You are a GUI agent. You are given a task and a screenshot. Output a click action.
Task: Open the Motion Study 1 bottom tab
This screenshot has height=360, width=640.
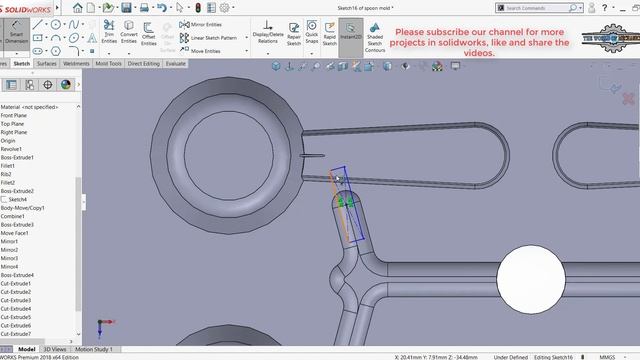[x=93, y=349]
